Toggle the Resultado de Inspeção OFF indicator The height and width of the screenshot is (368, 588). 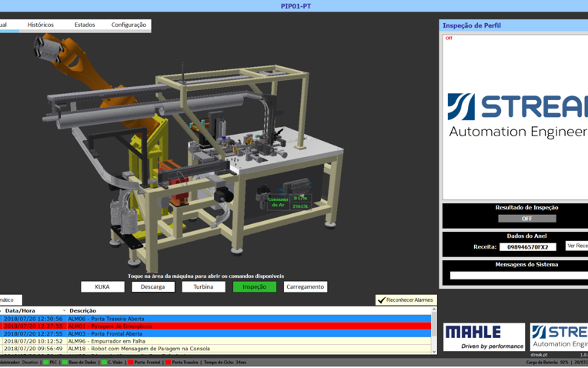pyautogui.click(x=526, y=219)
